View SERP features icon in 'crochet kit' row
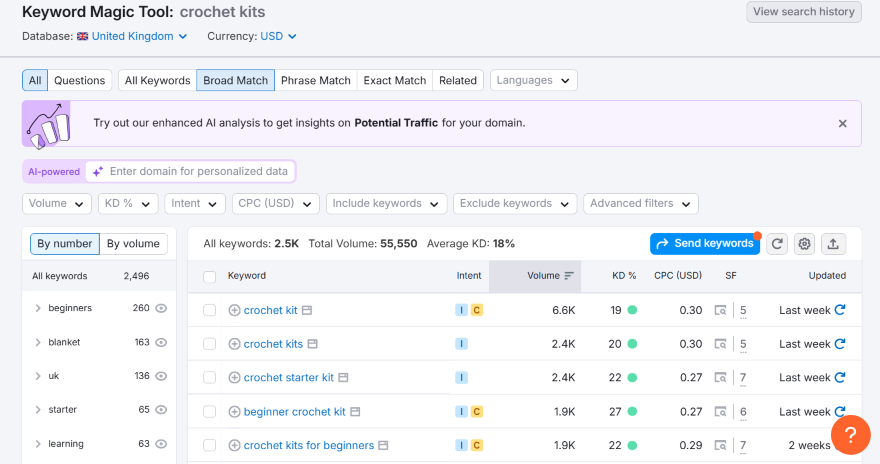Image resolution: width=880 pixels, height=464 pixels. point(721,310)
